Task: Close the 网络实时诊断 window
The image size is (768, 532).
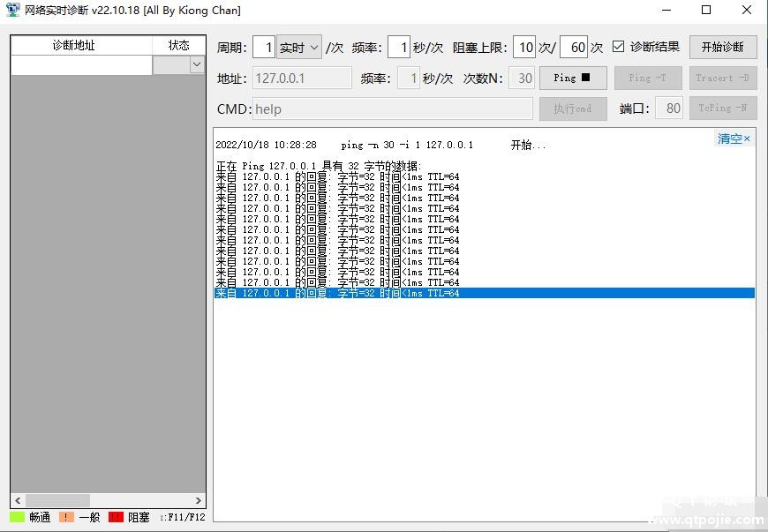Action: point(747,10)
